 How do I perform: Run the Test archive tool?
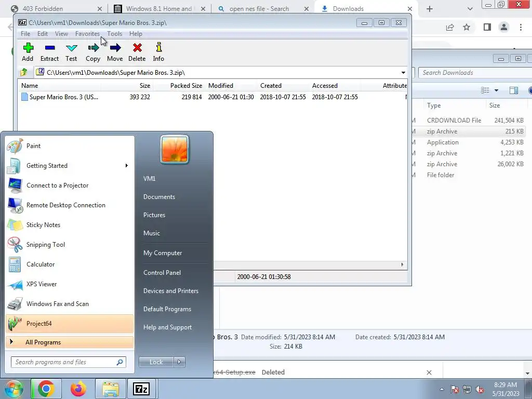[x=71, y=52]
